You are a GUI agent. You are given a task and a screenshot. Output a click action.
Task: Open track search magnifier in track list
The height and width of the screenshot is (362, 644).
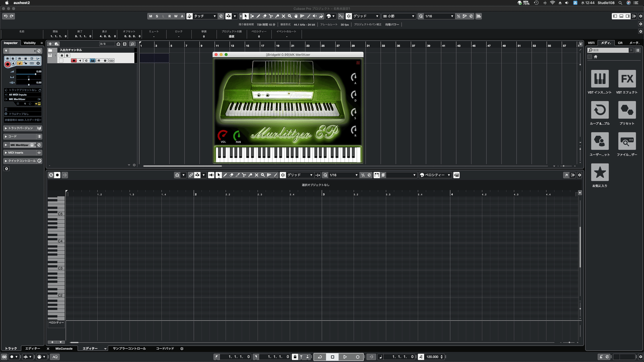click(132, 44)
